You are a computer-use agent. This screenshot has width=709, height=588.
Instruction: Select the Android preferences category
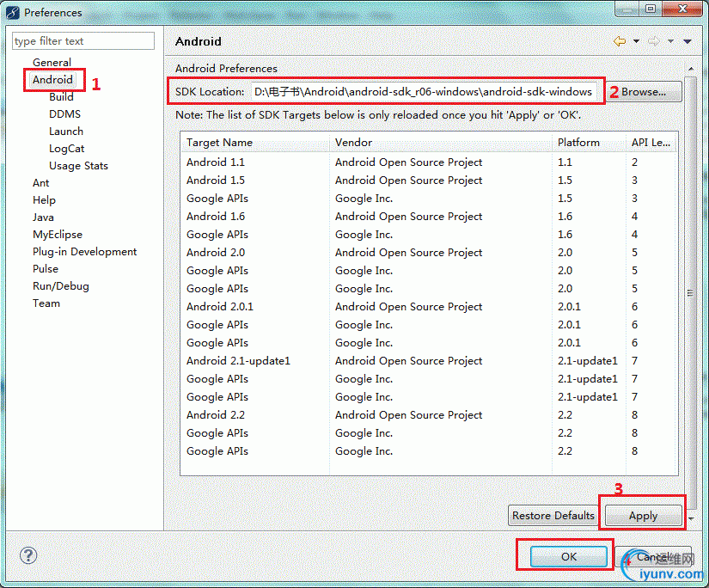click(52, 80)
